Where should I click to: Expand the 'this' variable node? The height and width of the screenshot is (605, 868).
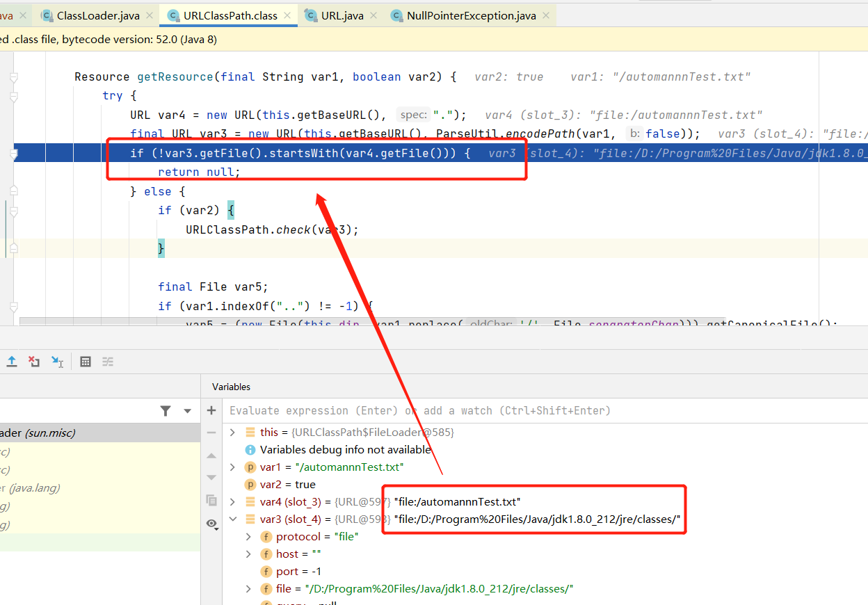click(232, 433)
